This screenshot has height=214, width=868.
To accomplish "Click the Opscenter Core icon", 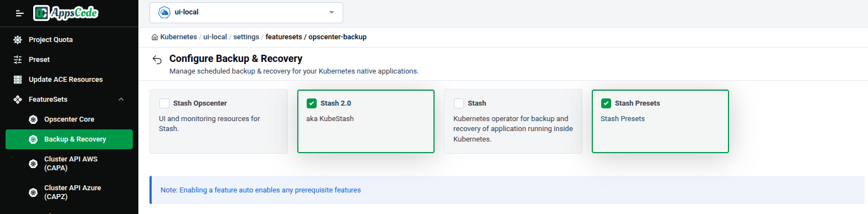I will 33,119.
